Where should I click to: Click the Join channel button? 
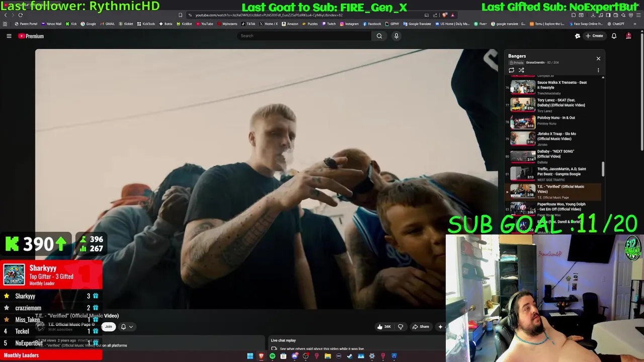coord(108,327)
